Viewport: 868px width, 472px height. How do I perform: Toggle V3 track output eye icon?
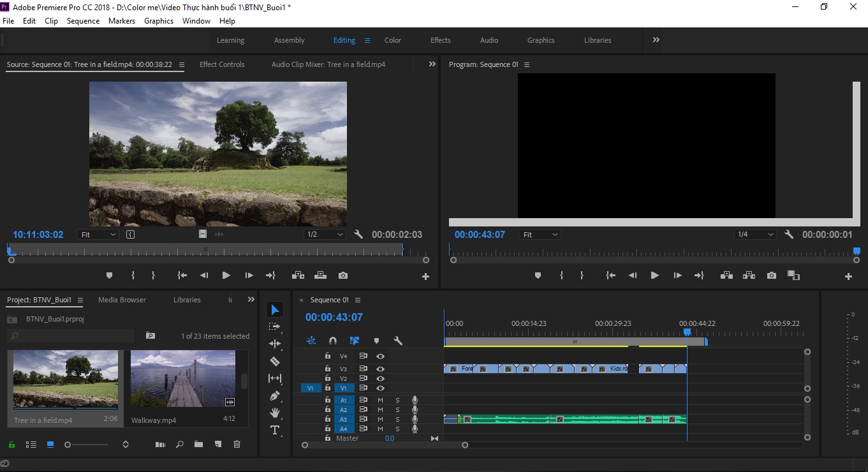(380, 369)
